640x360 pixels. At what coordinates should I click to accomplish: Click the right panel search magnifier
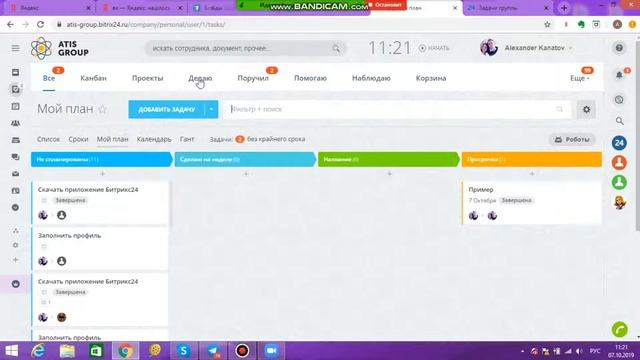point(620,121)
